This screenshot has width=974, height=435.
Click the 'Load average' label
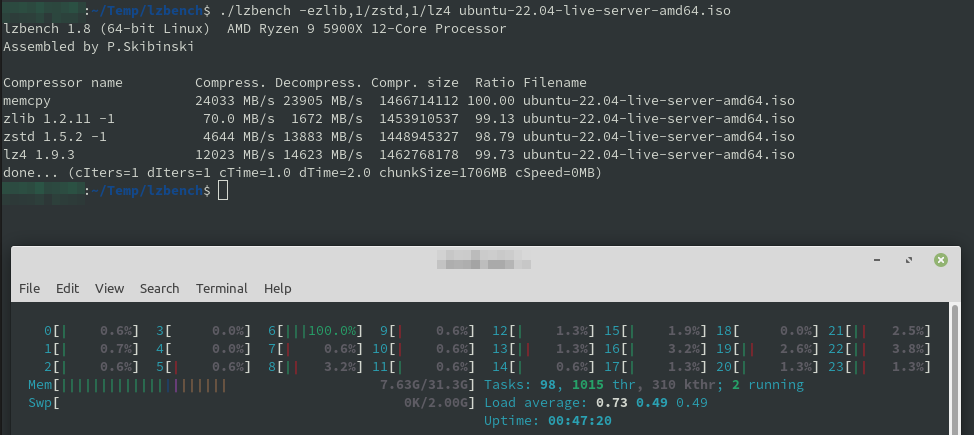coord(535,403)
